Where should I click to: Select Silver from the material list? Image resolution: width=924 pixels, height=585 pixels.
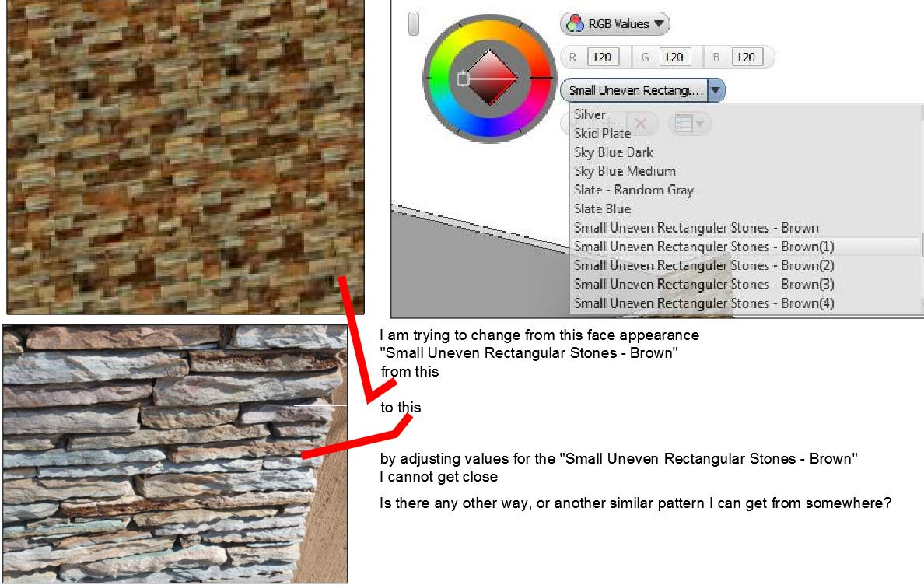pos(590,114)
